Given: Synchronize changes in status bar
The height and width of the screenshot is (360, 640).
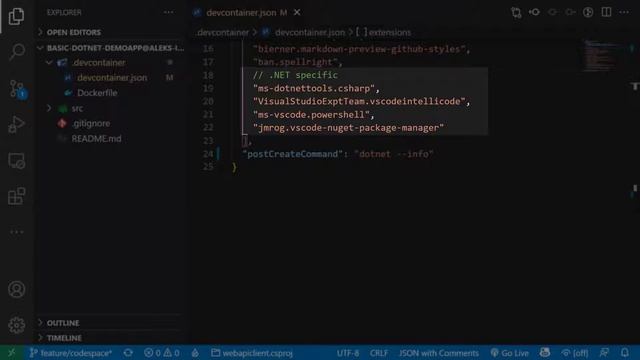Looking at the screenshot, I should point(128,353).
